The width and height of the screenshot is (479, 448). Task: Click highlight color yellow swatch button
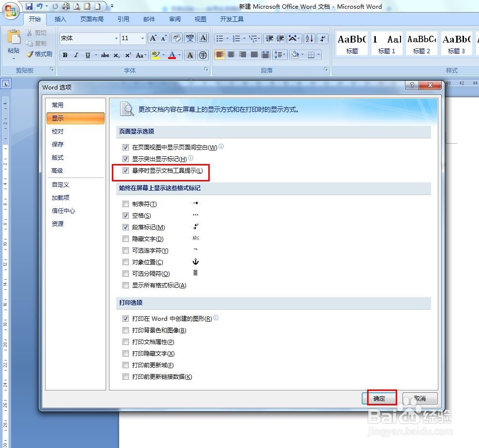tap(156, 55)
